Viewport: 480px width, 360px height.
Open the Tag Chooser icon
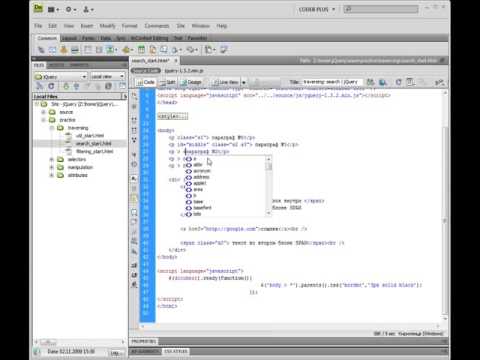coord(224,50)
